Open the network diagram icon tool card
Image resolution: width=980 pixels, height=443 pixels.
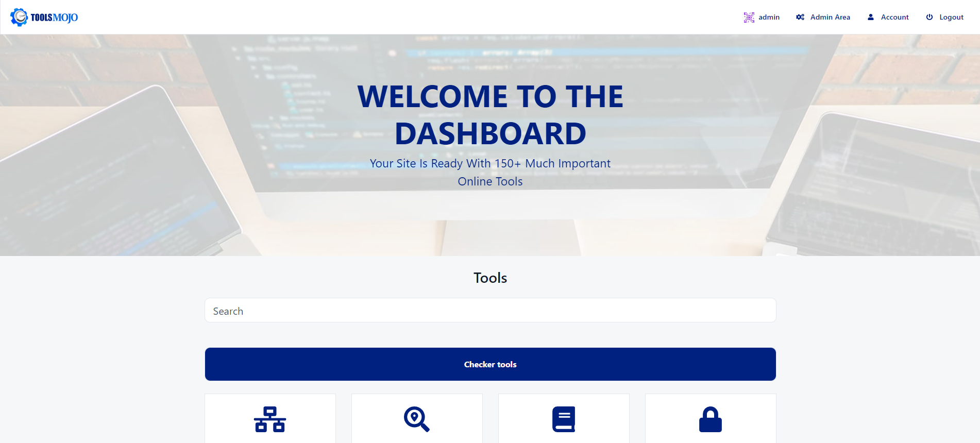point(270,419)
